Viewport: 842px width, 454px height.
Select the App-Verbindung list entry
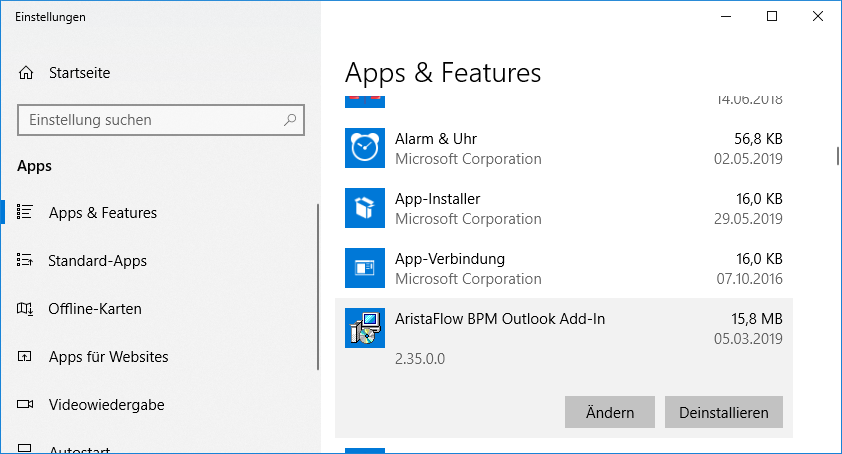[x=564, y=268]
